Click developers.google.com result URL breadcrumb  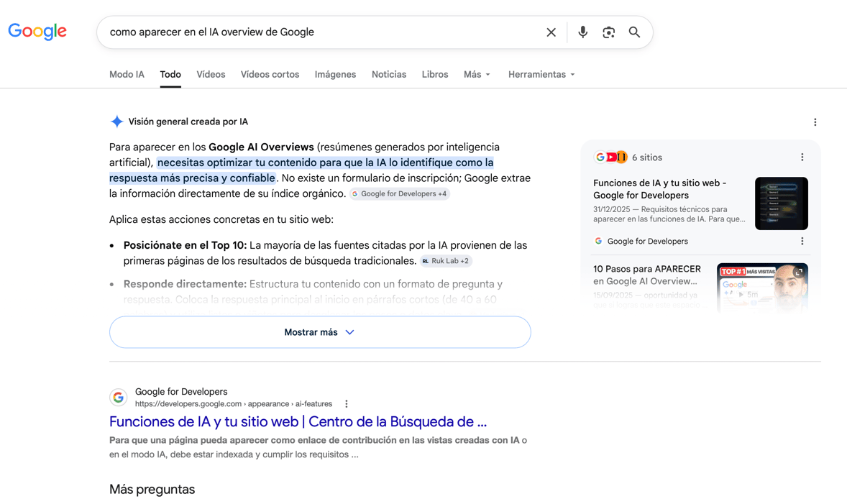coord(234,404)
